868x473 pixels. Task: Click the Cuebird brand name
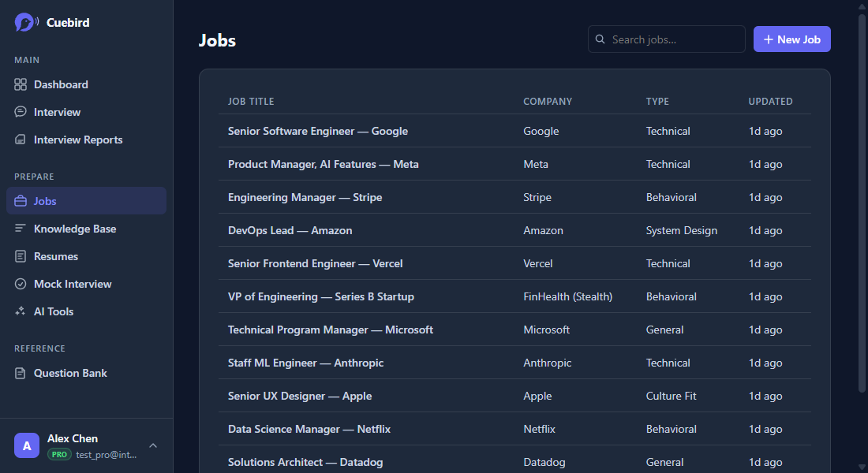(x=68, y=23)
